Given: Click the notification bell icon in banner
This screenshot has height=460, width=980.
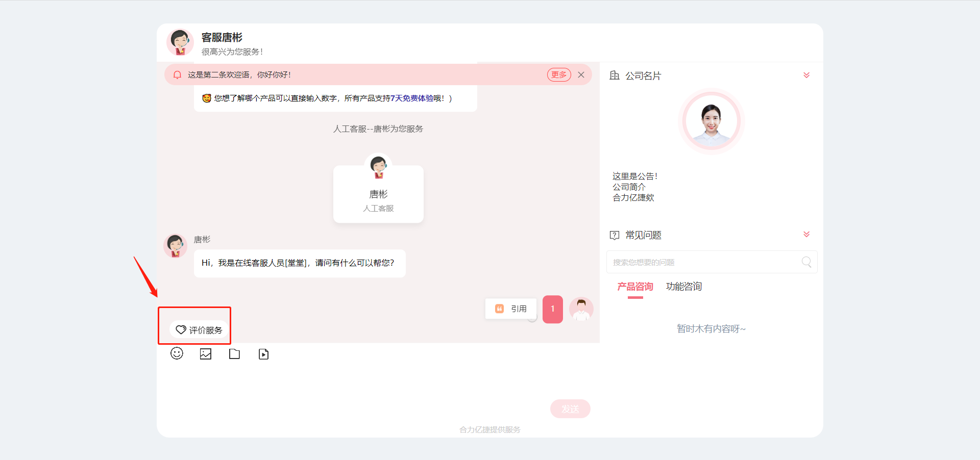Looking at the screenshot, I should tap(177, 75).
